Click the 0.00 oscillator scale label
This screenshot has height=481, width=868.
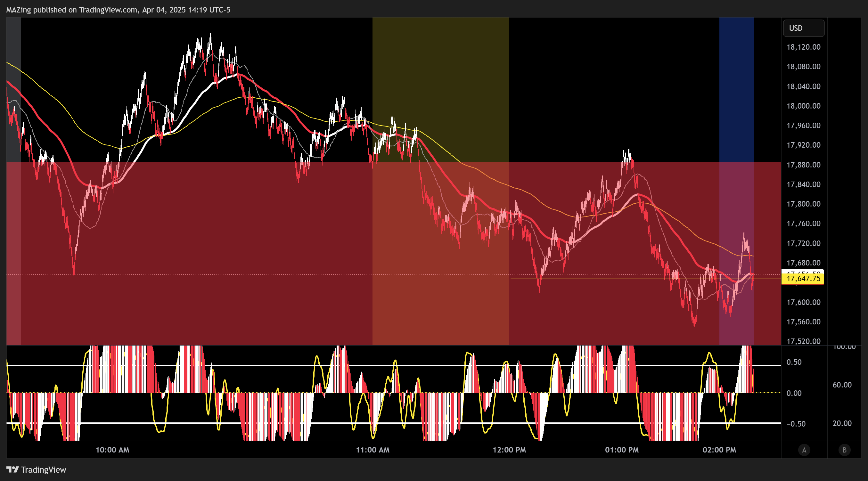[794, 393]
